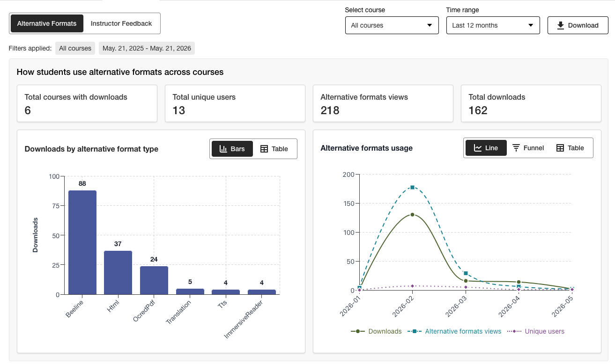Click the funnel icon in usage panel

(x=516, y=148)
